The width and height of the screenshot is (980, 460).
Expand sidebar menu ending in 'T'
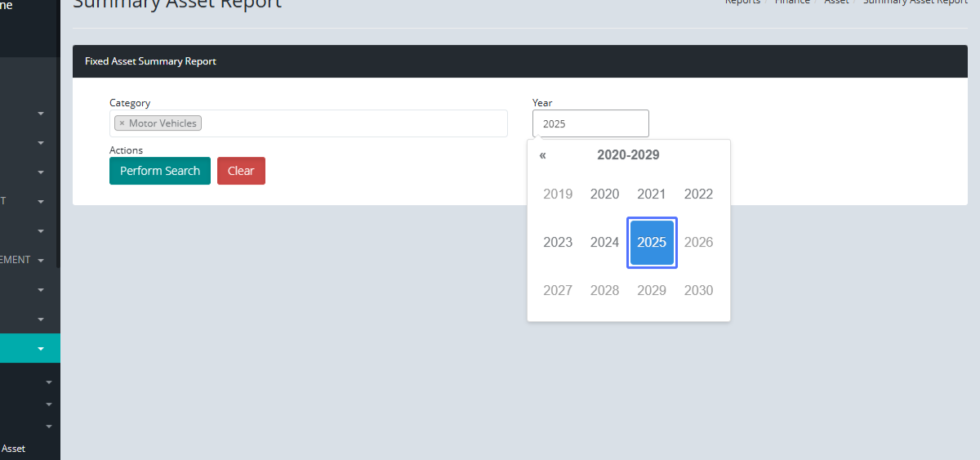[41, 202]
